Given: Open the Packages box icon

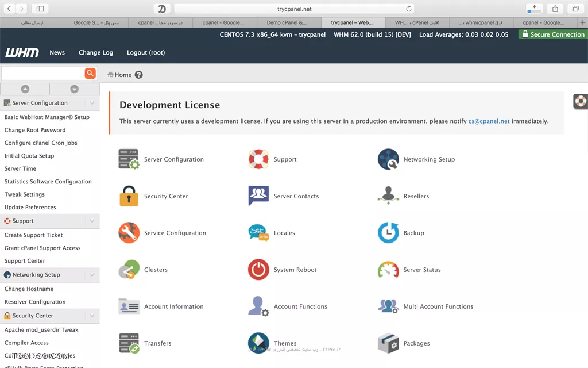Looking at the screenshot, I should click(388, 343).
